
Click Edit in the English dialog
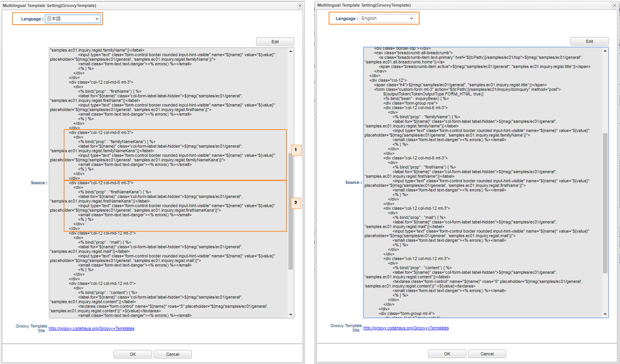coord(590,41)
